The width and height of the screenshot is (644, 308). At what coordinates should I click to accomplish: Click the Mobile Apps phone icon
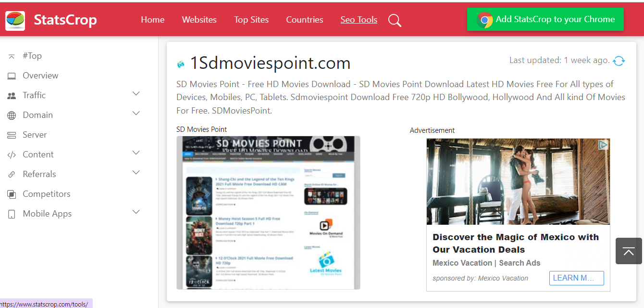12,214
